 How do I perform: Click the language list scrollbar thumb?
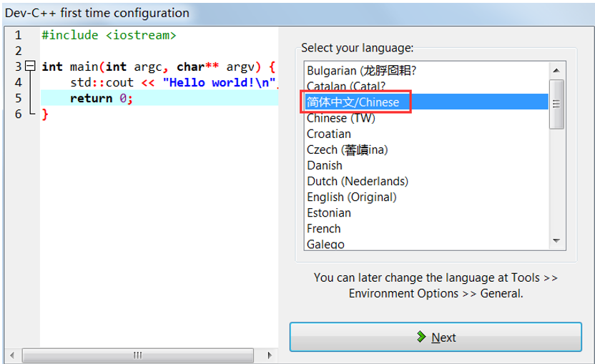click(556, 104)
